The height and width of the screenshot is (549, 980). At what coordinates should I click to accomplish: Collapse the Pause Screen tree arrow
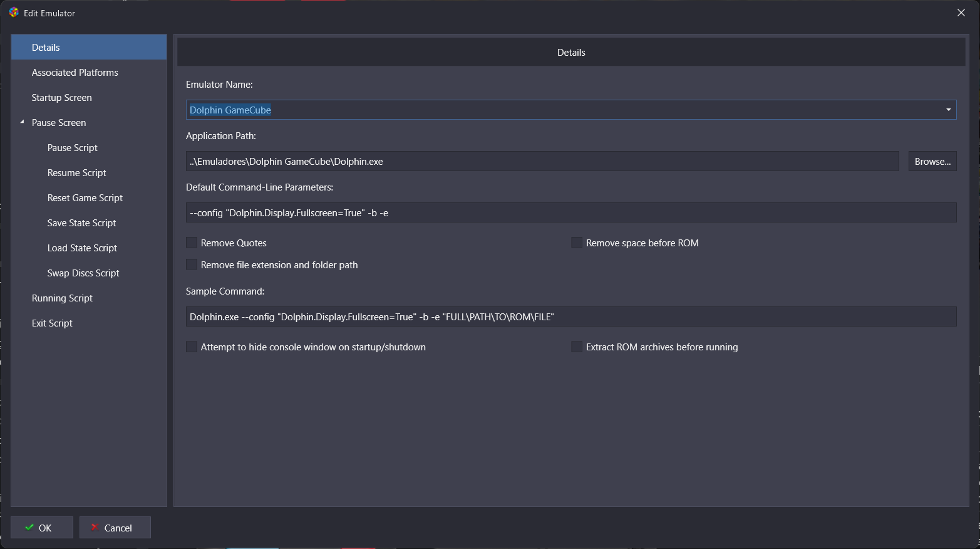22,122
